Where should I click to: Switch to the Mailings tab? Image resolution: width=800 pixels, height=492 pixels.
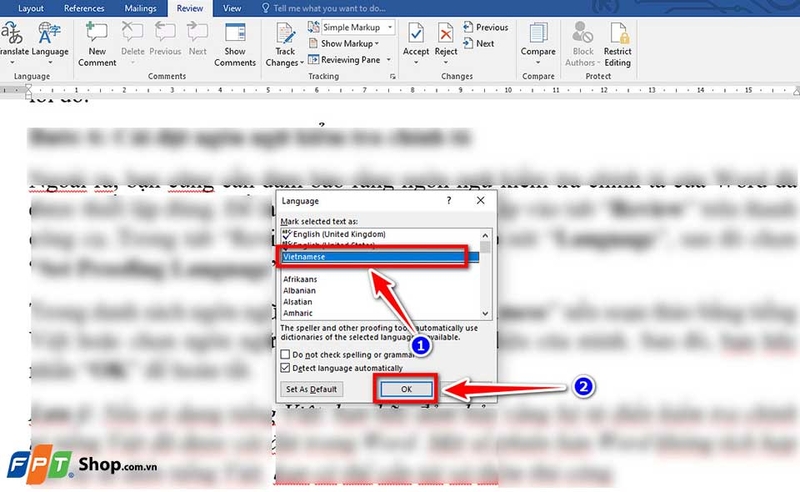coord(140,8)
